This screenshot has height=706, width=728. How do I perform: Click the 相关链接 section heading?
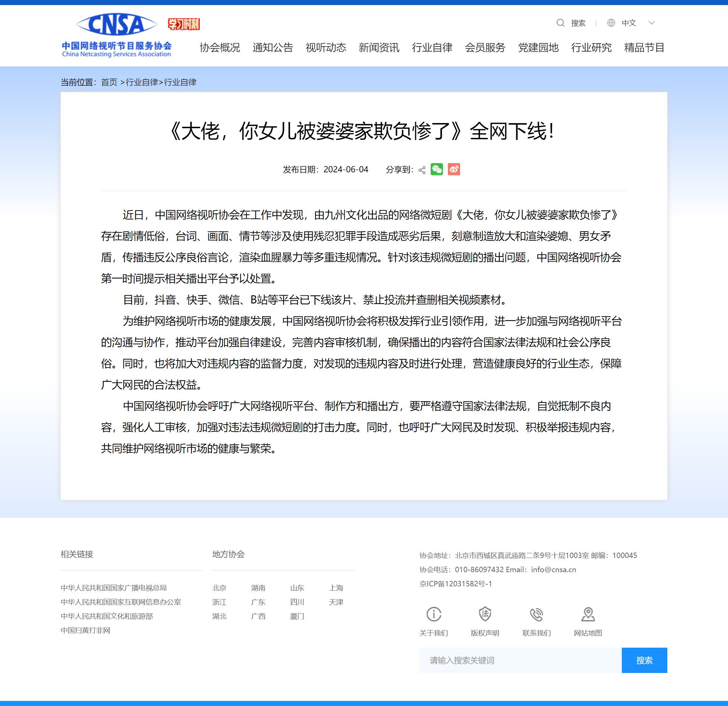point(77,554)
